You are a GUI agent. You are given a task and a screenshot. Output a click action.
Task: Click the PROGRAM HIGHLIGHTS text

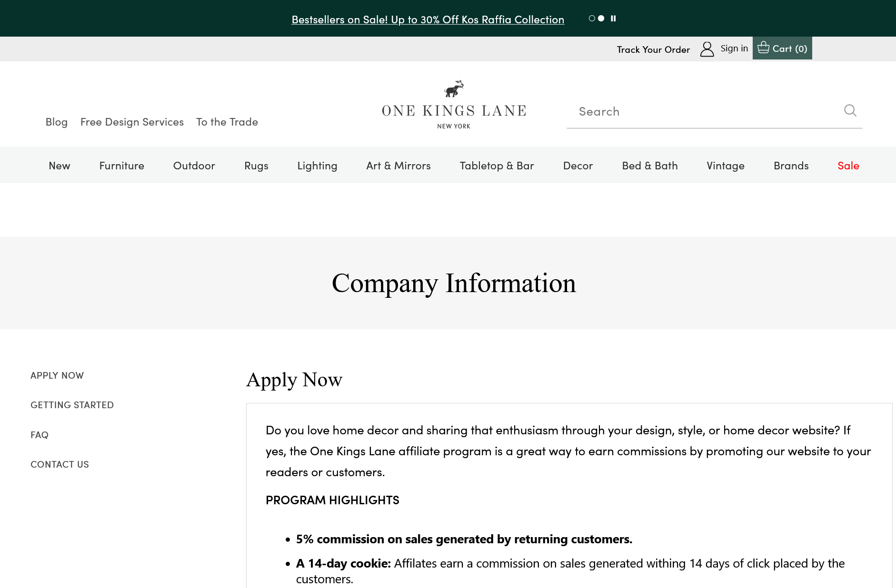pyautogui.click(x=332, y=500)
